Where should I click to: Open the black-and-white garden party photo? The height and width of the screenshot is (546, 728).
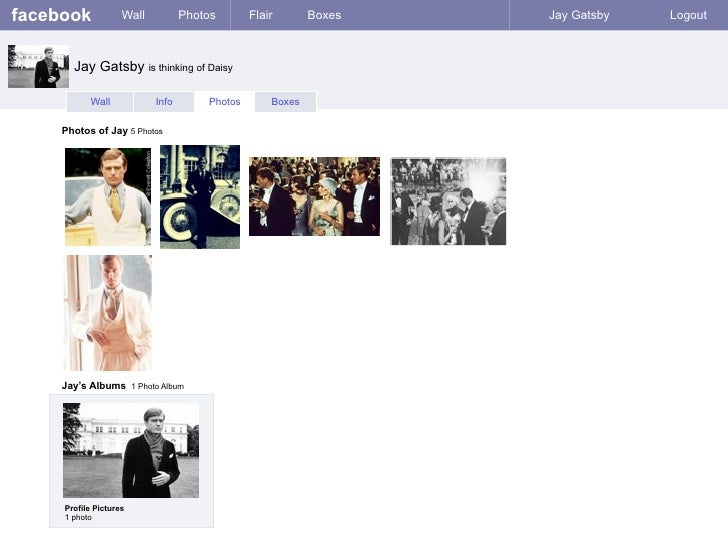[448, 201]
